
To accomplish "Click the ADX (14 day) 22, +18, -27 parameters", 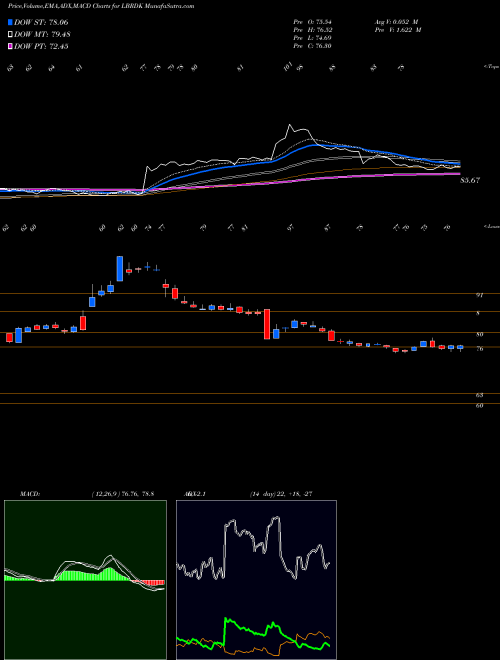I will 281,494.
